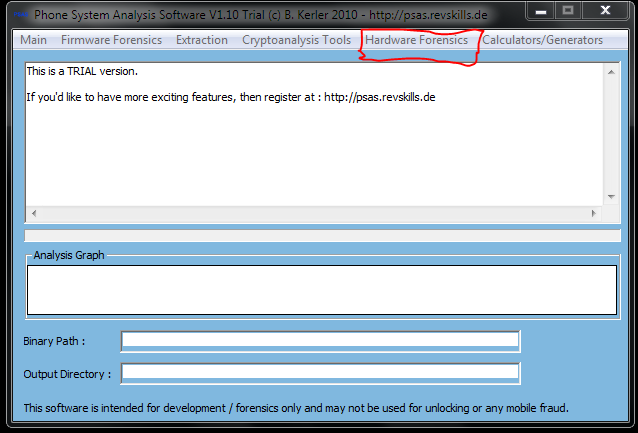The width and height of the screenshot is (638, 433).
Task: Click the log box scroll left arrow
Action: [x=34, y=213]
